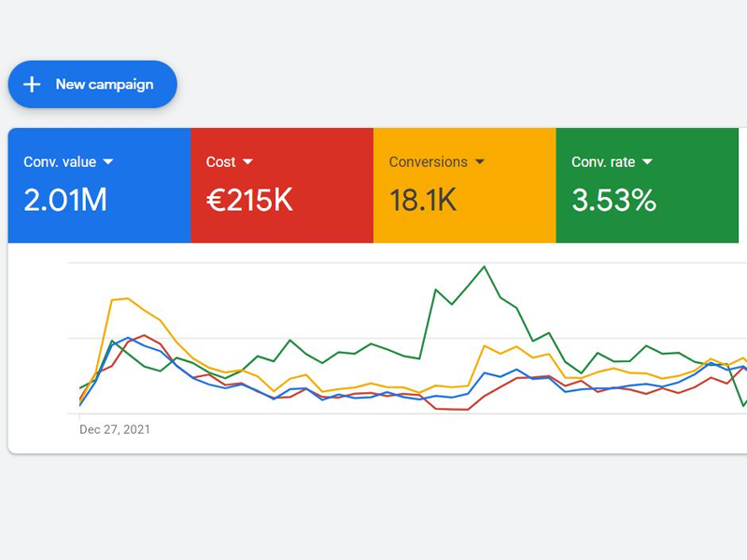Click the New campaign button text
Screen dimensions: 747x560
click(x=104, y=85)
